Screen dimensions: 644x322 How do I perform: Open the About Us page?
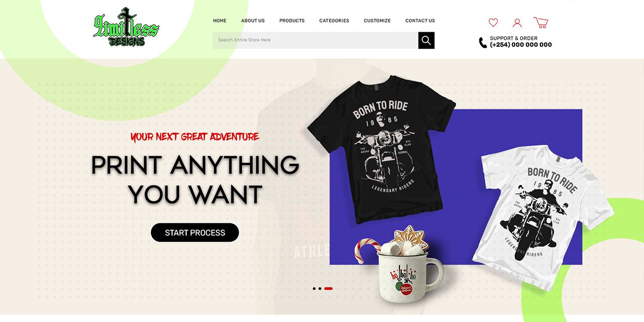(253, 21)
